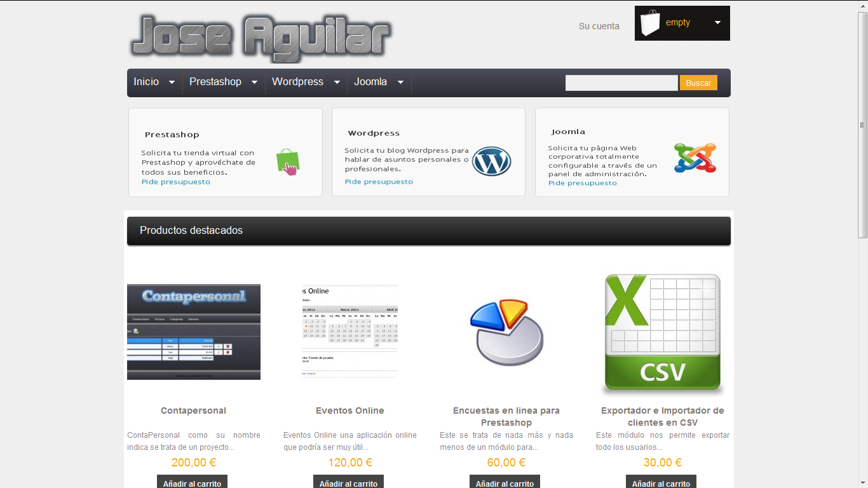Expand the empty cart dropdown arrow
The image size is (868, 488).
[717, 23]
